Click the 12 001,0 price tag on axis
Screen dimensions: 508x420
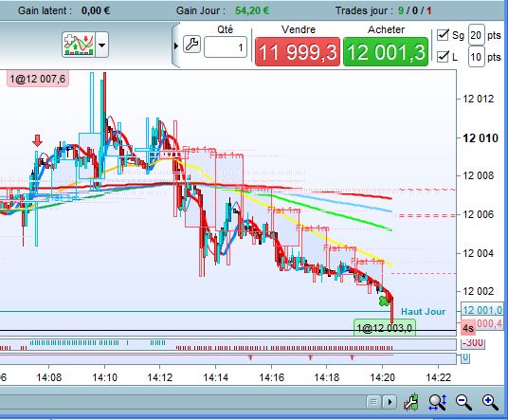click(x=482, y=310)
